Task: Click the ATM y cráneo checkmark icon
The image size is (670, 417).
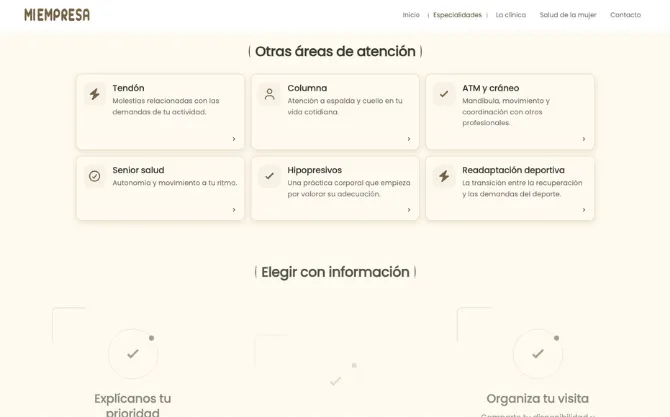Action: [x=444, y=94]
